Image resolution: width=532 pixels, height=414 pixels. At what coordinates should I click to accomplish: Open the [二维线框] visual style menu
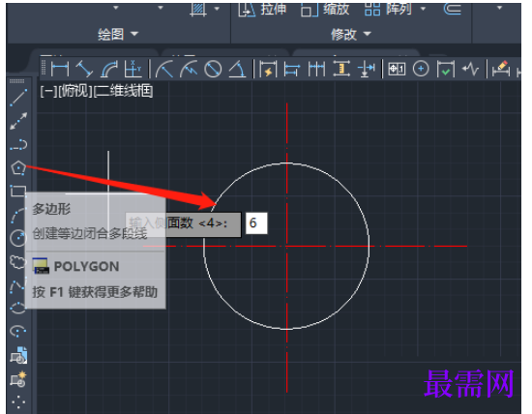pos(123,91)
